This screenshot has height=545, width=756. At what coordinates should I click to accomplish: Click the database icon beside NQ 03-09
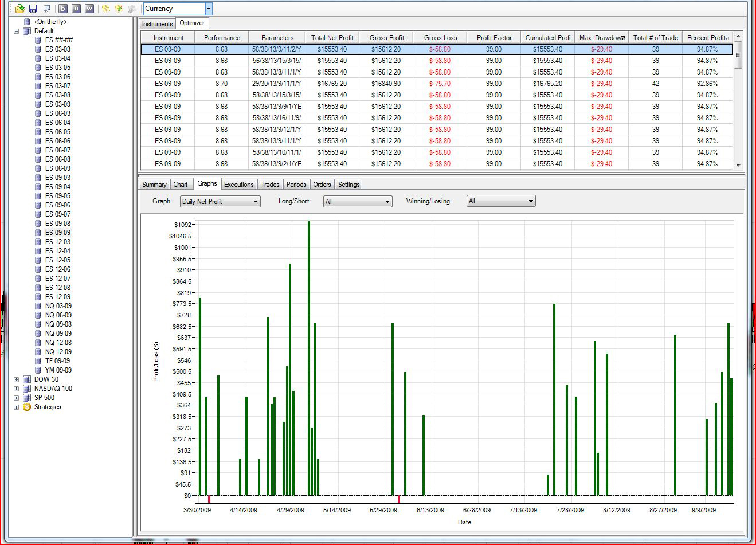point(38,306)
